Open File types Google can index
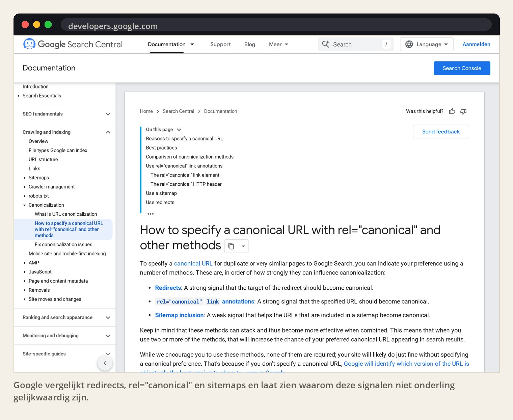 click(58, 151)
